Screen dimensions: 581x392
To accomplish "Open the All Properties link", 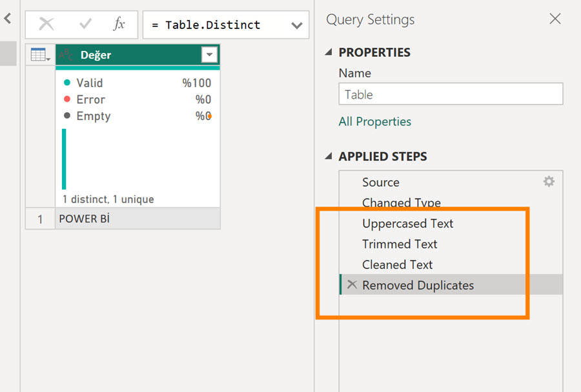I will click(374, 122).
